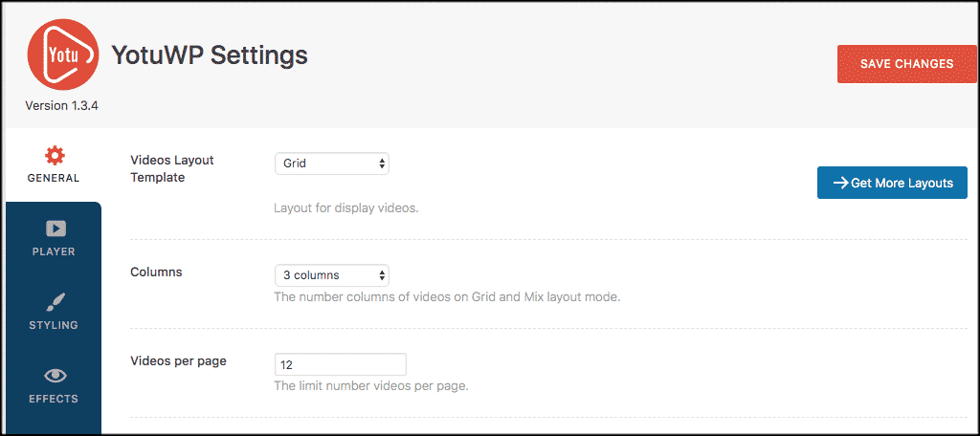Click 'The limit number videos per page.' text

pyautogui.click(x=371, y=386)
